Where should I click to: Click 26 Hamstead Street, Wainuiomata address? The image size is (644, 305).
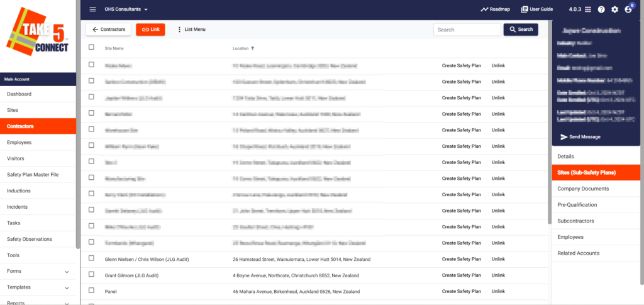click(x=301, y=260)
